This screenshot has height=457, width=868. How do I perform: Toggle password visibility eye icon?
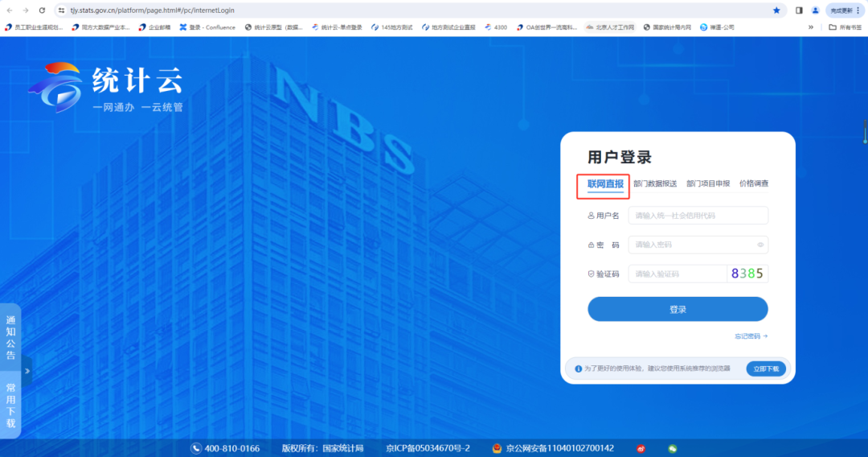pos(759,245)
